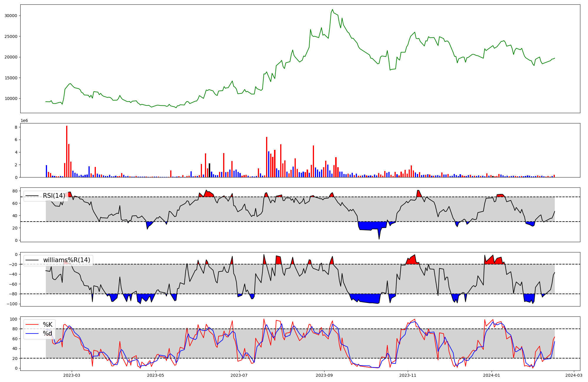Click the -100 tick on Williams %R axis
588x382 pixels.
click(x=12, y=304)
